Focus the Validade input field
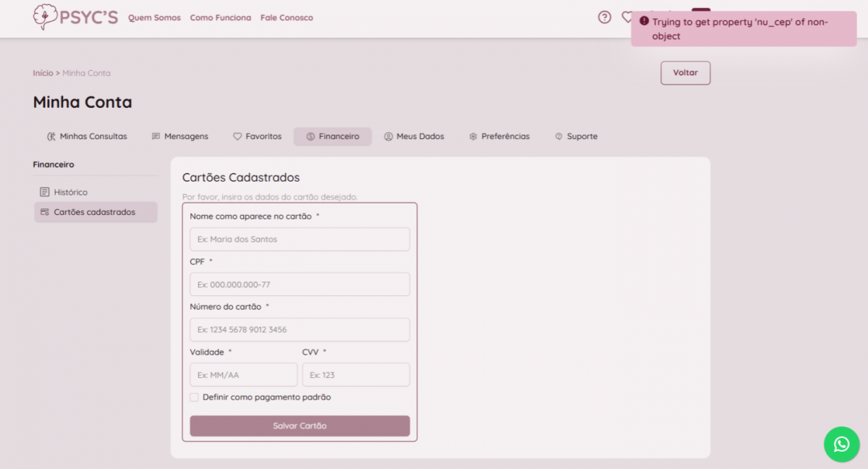 click(x=244, y=375)
